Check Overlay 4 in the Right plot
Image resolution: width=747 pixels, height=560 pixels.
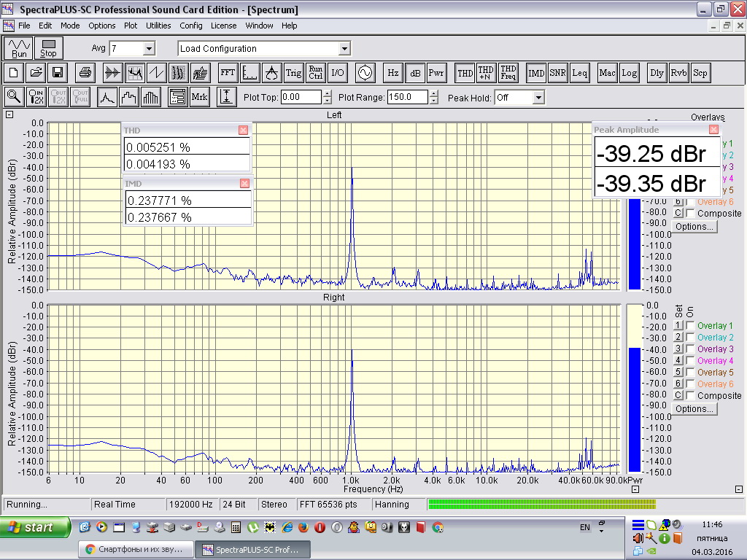(690, 361)
